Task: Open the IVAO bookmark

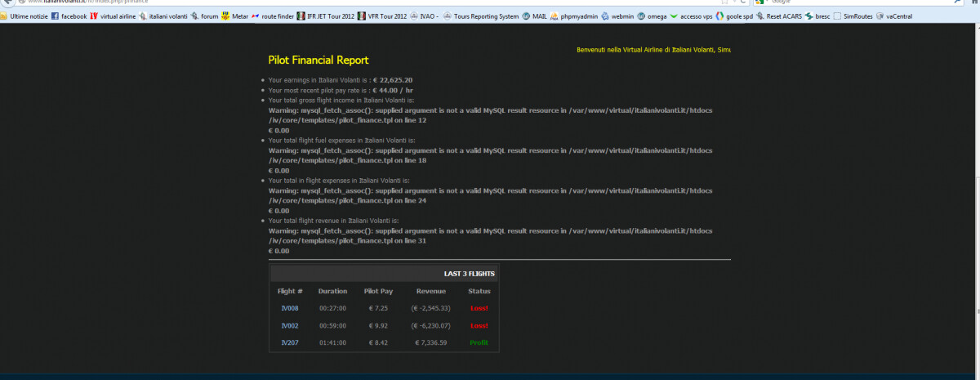Action: (x=426, y=16)
